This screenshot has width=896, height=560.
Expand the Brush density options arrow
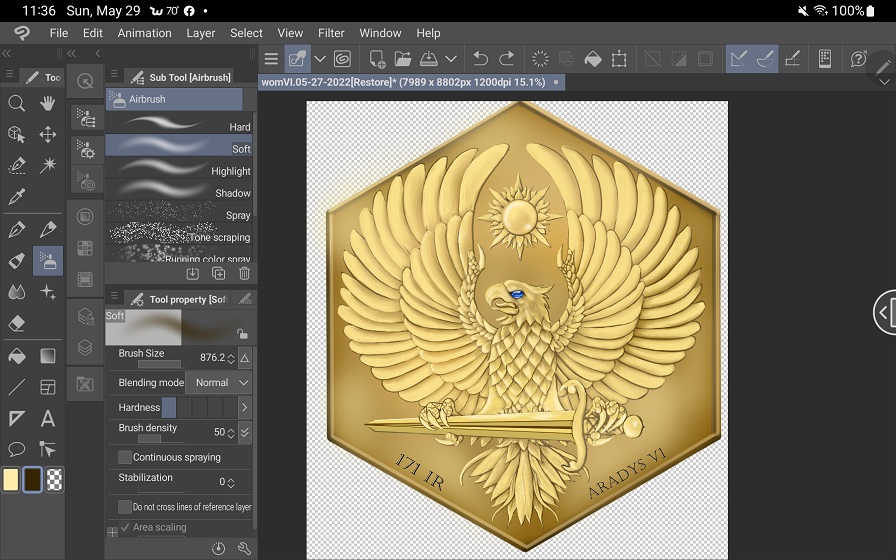click(245, 432)
